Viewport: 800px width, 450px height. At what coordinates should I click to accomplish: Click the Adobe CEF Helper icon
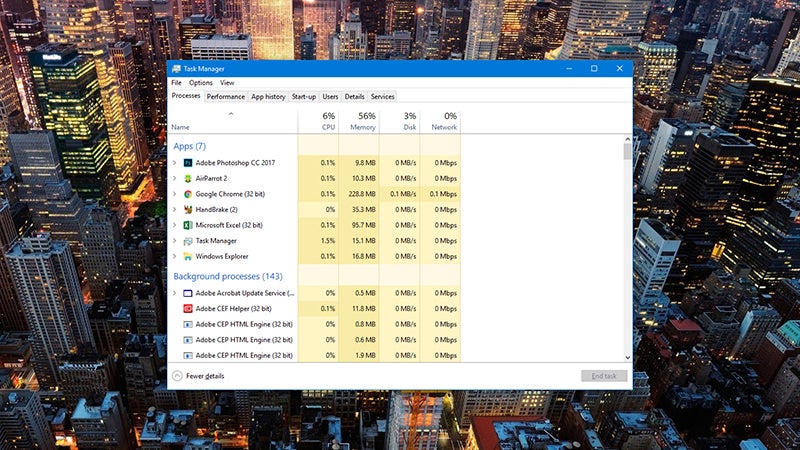[187, 309]
